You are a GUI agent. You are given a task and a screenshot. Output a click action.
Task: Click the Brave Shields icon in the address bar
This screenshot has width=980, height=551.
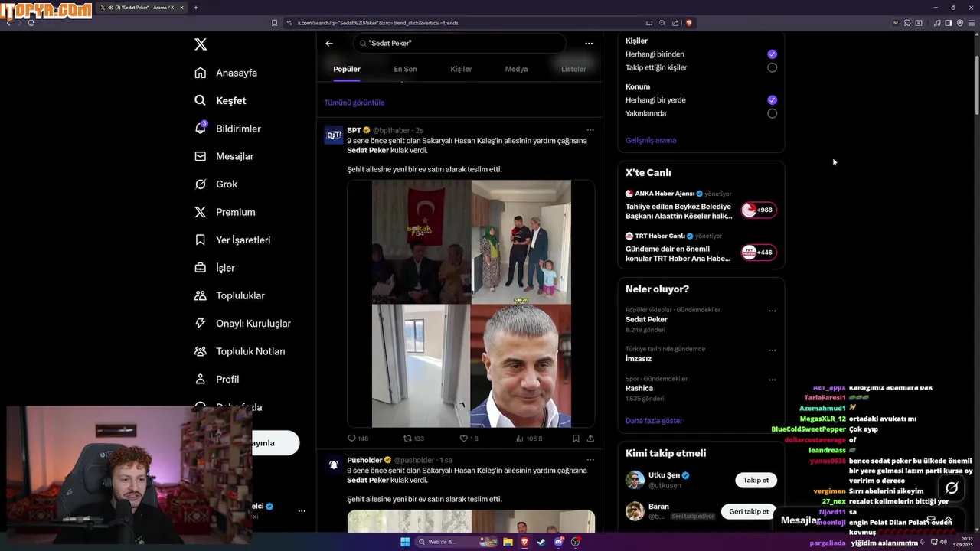click(x=689, y=23)
